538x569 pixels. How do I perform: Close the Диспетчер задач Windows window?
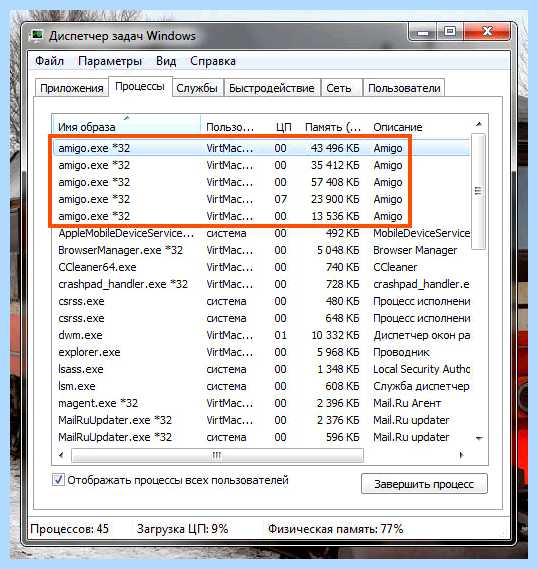(487, 32)
